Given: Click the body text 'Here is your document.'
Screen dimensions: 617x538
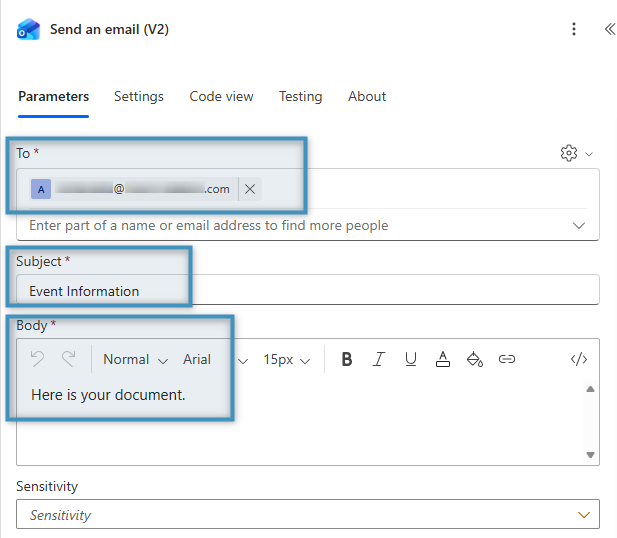Looking at the screenshot, I should (108, 395).
